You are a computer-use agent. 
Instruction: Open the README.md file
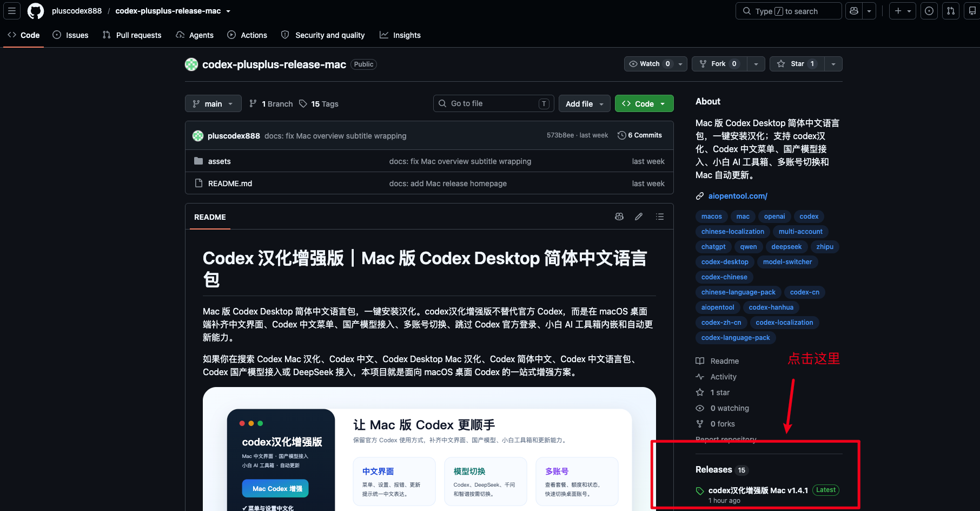click(230, 184)
